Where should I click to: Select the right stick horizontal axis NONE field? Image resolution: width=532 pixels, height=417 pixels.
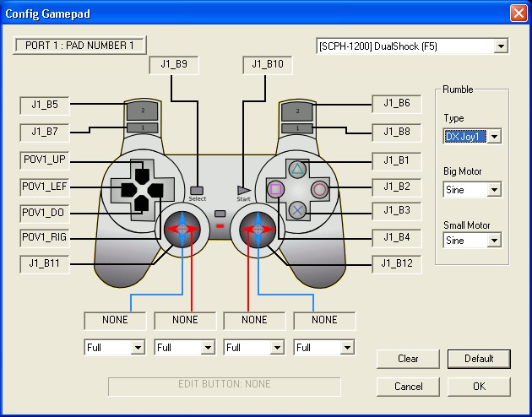254,321
